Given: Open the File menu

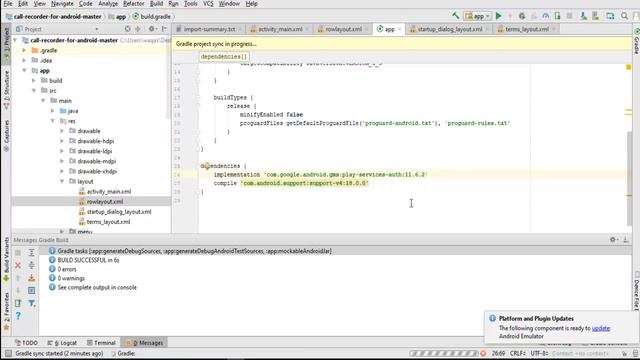Looking at the screenshot, I should tap(8, 4).
